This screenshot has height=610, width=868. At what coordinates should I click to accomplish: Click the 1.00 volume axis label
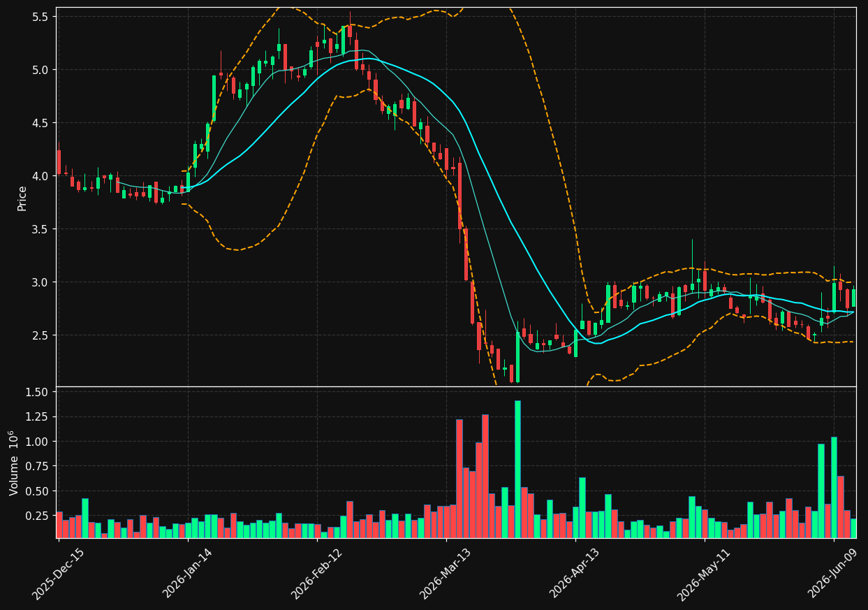pyautogui.click(x=38, y=442)
